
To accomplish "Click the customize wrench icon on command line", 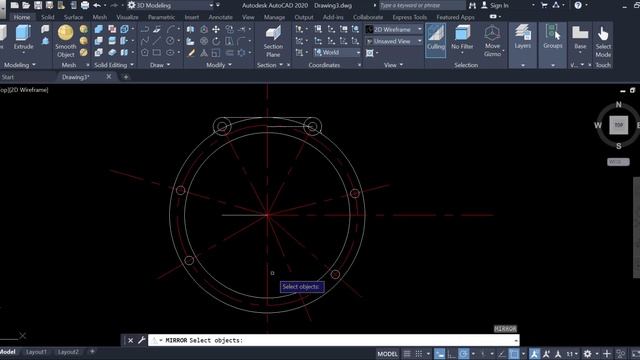I will [141, 340].
